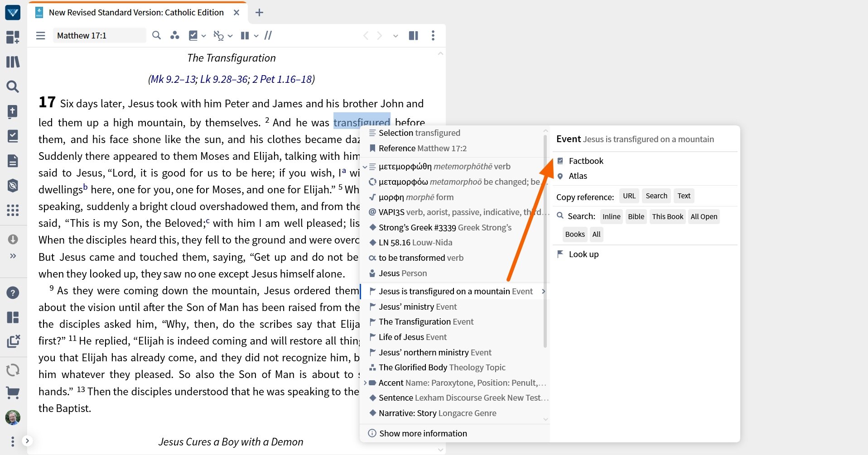Expand the Accent Name entry
Image resolution: width=868 pixels, height=455 pixels.
click(365, 383)
